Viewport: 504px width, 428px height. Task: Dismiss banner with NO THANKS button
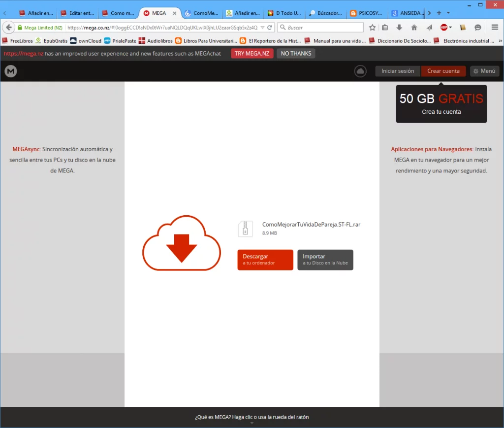[296, 53]
